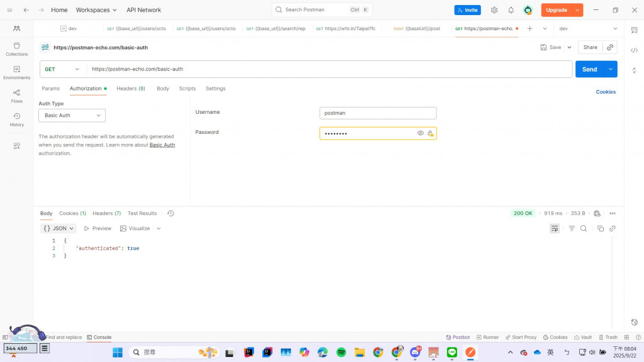Open the response Cookies (1) tab
The width and height of the screenshot is (644, 362).
(x=72, y=213)
